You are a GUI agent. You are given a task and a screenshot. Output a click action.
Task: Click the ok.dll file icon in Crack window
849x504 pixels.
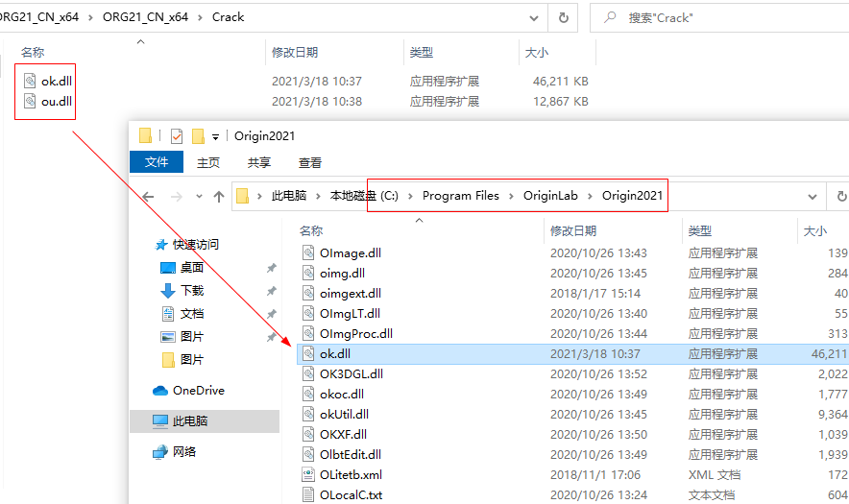[x=30, y=81]
